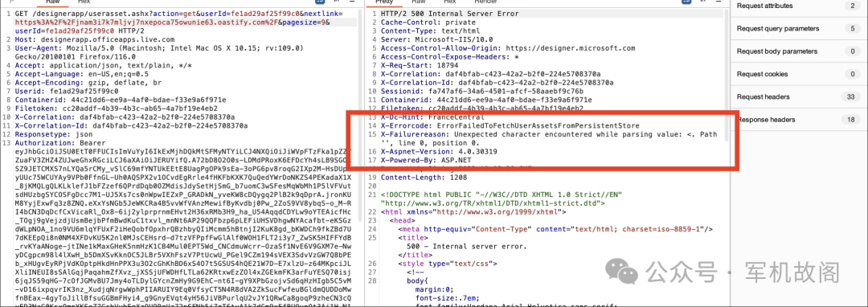Click the margin:0; CSS line

point(436,289)
